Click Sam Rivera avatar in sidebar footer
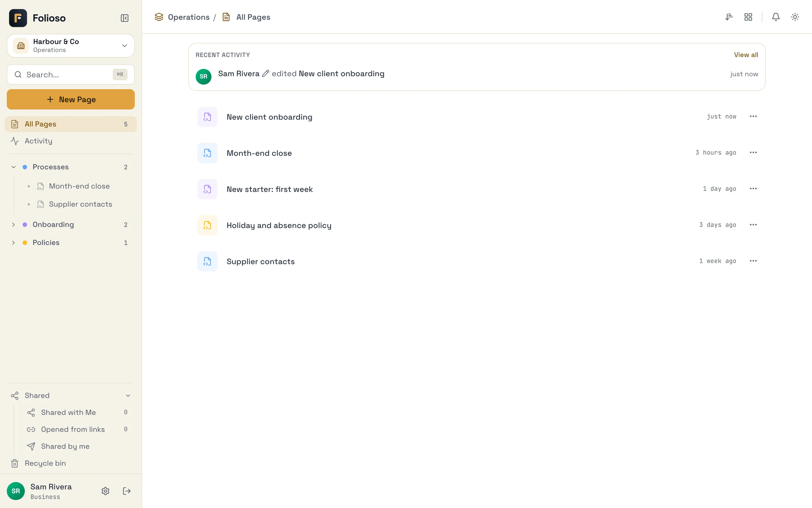The height and width of the screenshot is (508, 812). 16,491
